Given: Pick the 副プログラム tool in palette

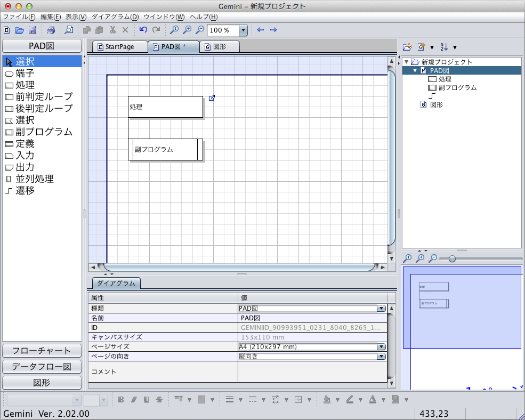Looking at the screenshot, I should tap(42, 132).
